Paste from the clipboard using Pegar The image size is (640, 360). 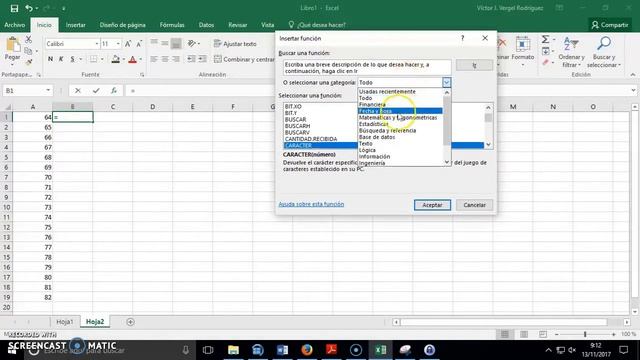[x=13, y=50]
